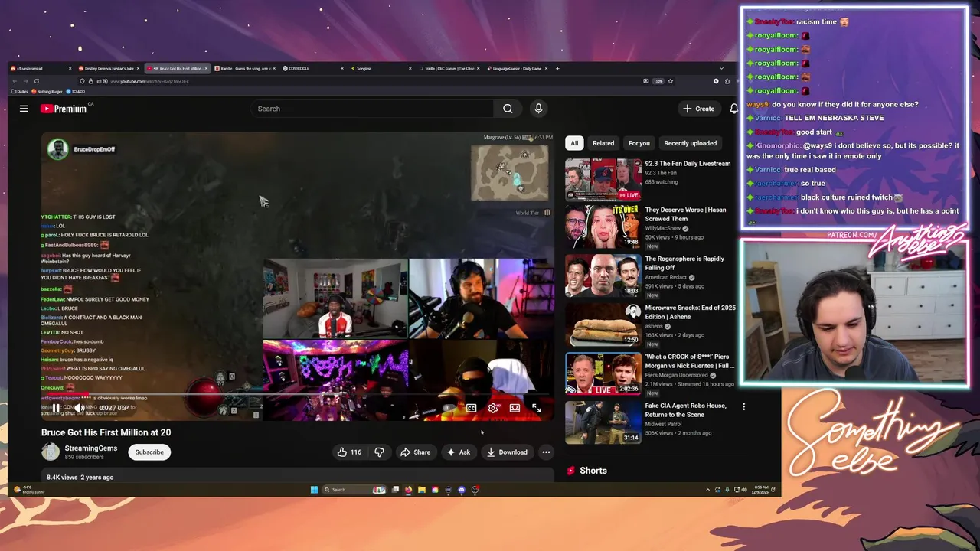This screenshot has width=980, height=551.
Task: Like the video with thumbs up
Action: point(349,452)
